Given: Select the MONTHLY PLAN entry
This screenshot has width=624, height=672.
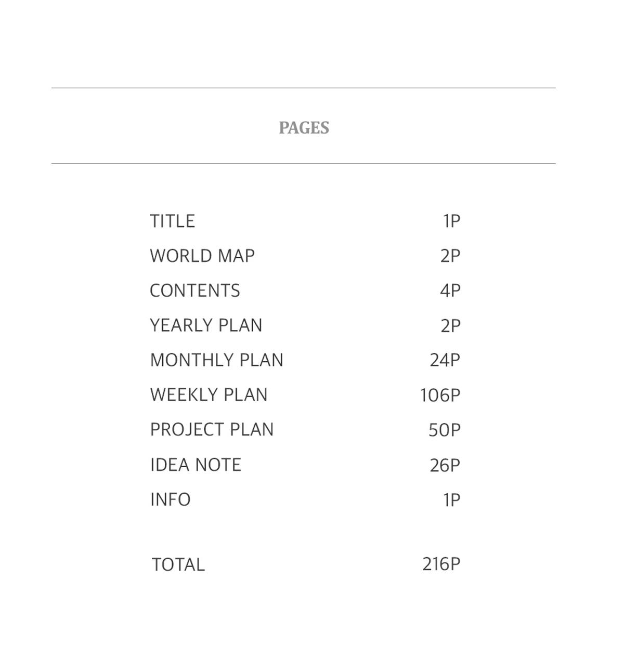Looking at the screenshot, I should 216,360.
